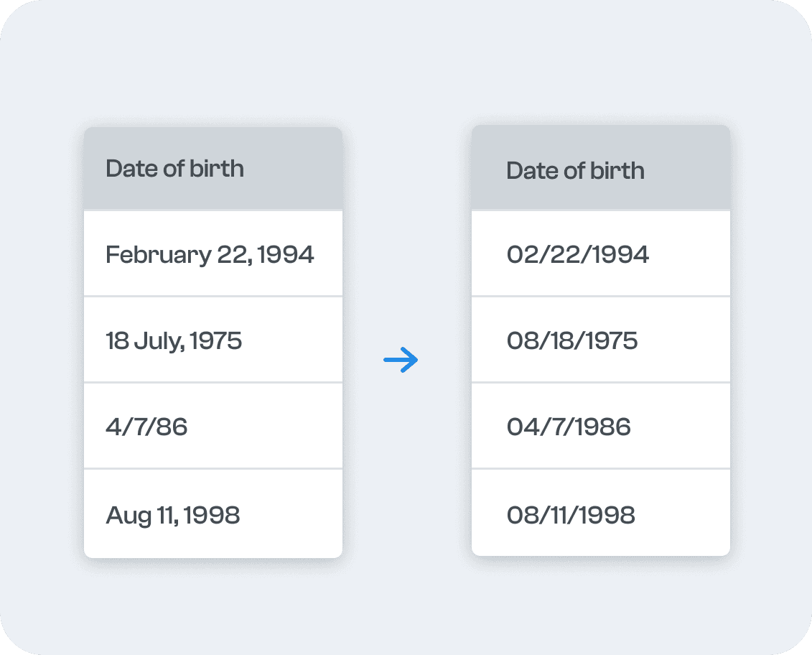The image size is (812, 655).
Task: Click divider between February 22, 1994 and 18 July, 1975
Action: tap(213, 296)
